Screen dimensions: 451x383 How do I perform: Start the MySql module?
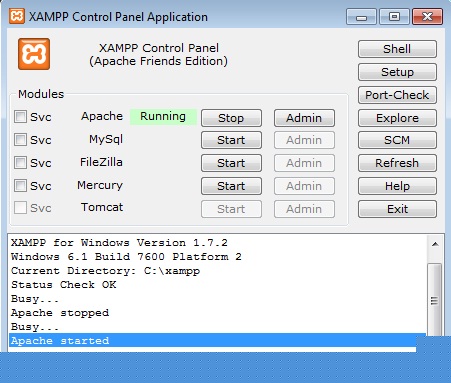tap(231, 140)
